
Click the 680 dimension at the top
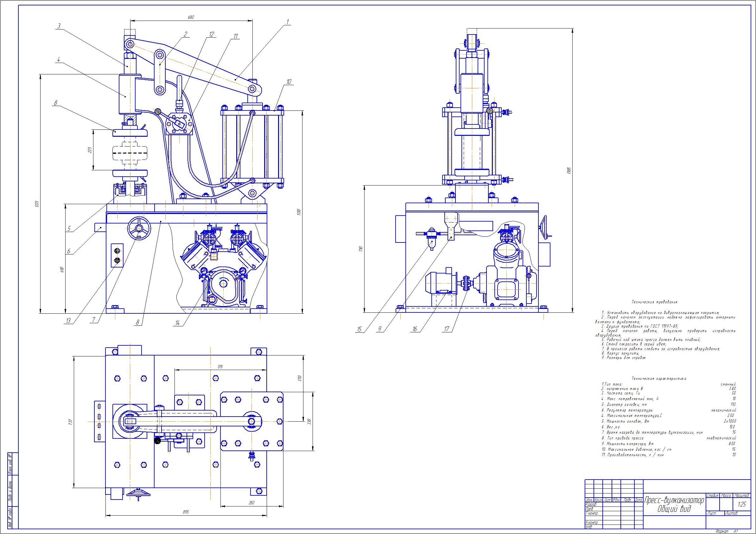tap(191, 17)
